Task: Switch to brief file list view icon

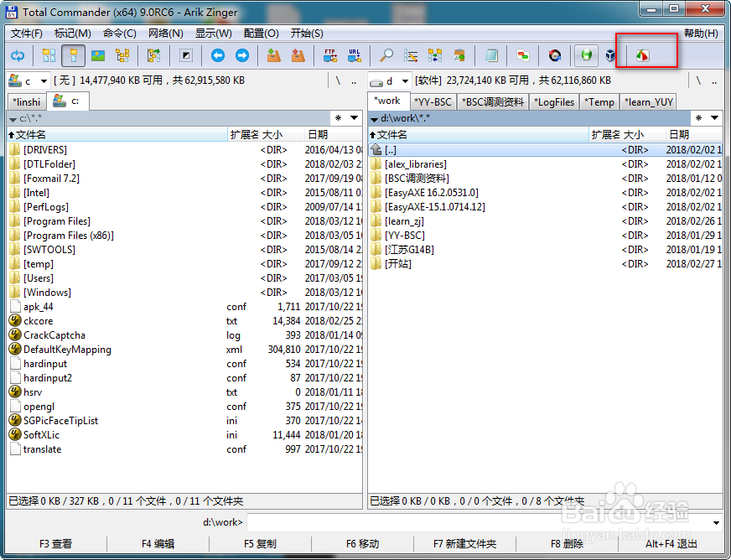Action: coord(49,56)
